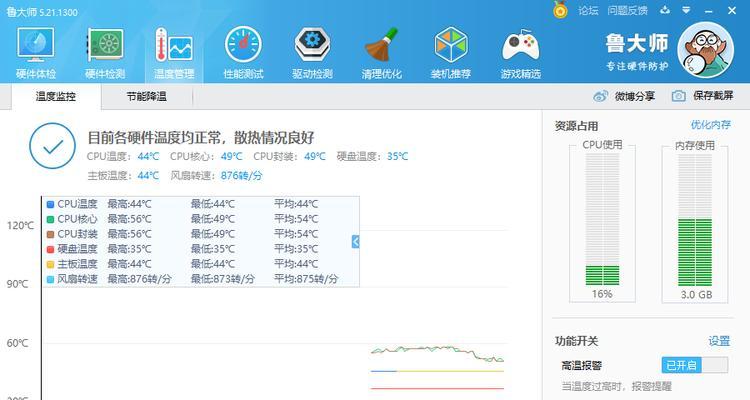Click 优化内存 optimize memory link

711,125
